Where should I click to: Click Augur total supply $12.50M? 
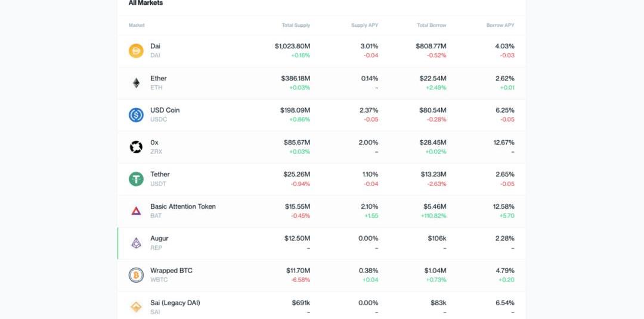coord(298,239)
